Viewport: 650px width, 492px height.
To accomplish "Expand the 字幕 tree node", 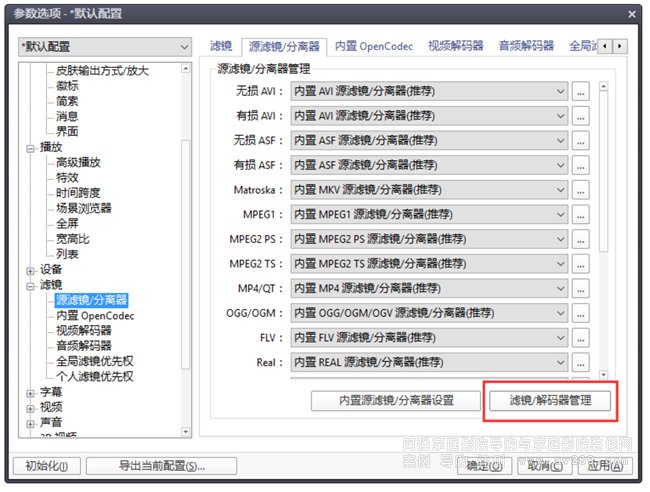I will 30,392.
